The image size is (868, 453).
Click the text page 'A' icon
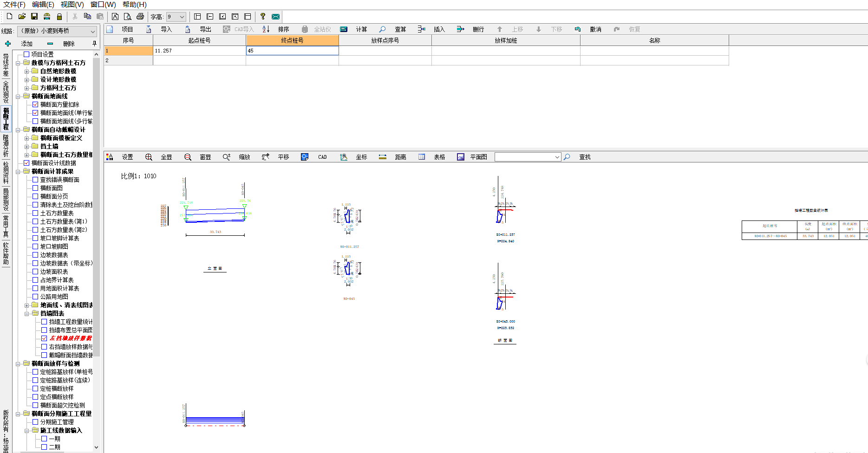point(115,16)
